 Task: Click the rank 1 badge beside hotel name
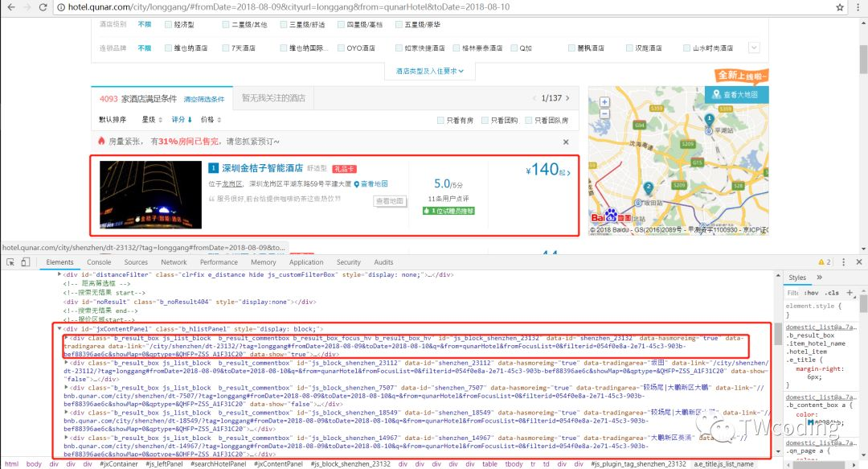(x=214, y=168)
